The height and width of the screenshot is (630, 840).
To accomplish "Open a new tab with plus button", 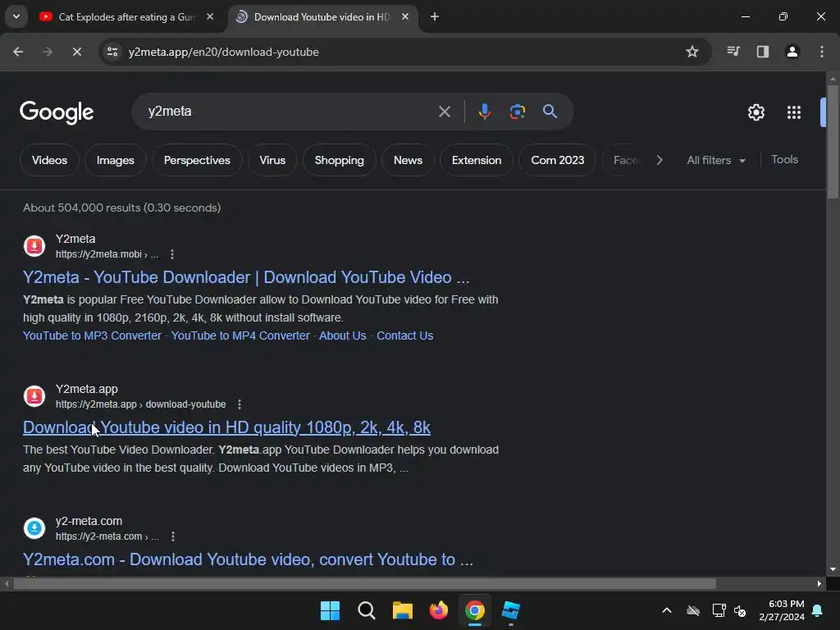I will (x=435, y=16).
